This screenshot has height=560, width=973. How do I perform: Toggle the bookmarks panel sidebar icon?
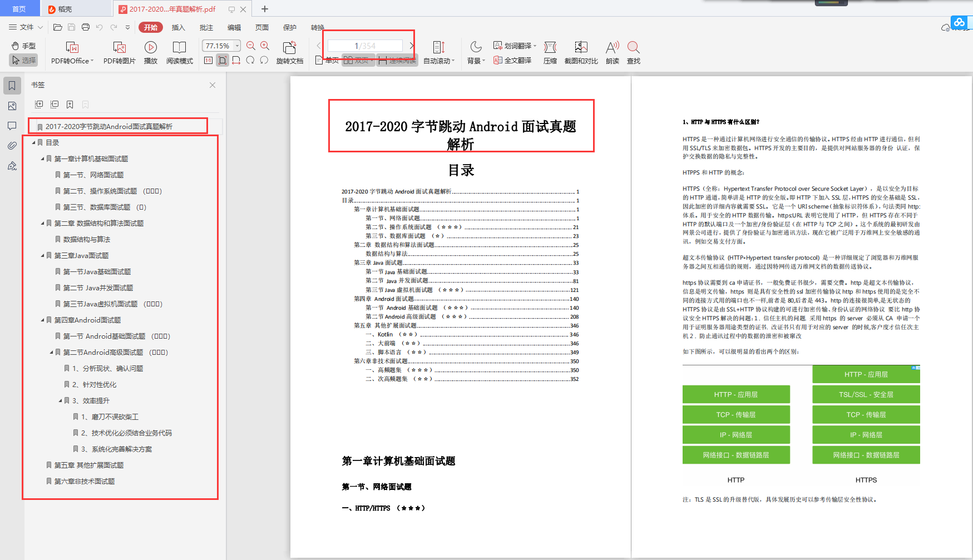pos(12,86)
